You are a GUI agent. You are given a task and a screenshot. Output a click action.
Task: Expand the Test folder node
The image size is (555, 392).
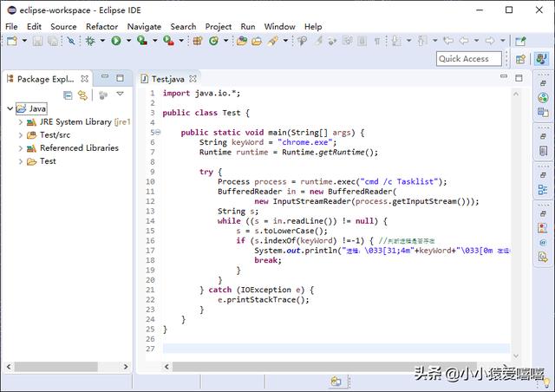(20, 161)
